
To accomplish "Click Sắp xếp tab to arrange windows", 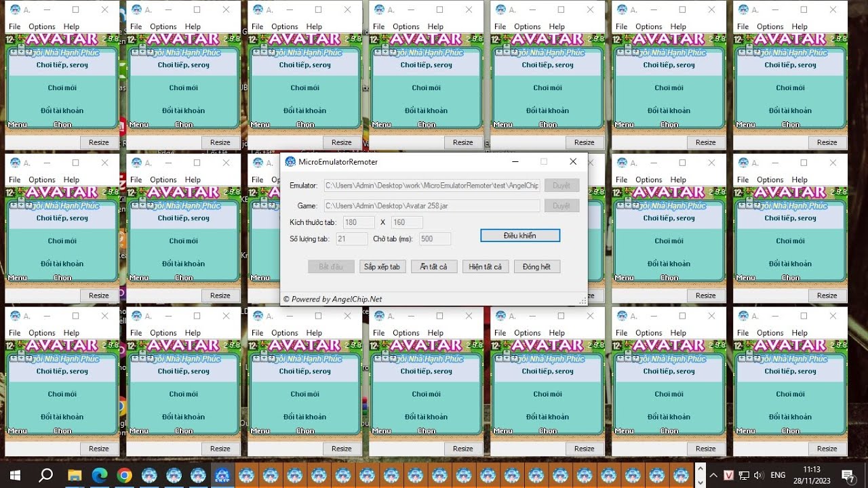I will 384,267.
